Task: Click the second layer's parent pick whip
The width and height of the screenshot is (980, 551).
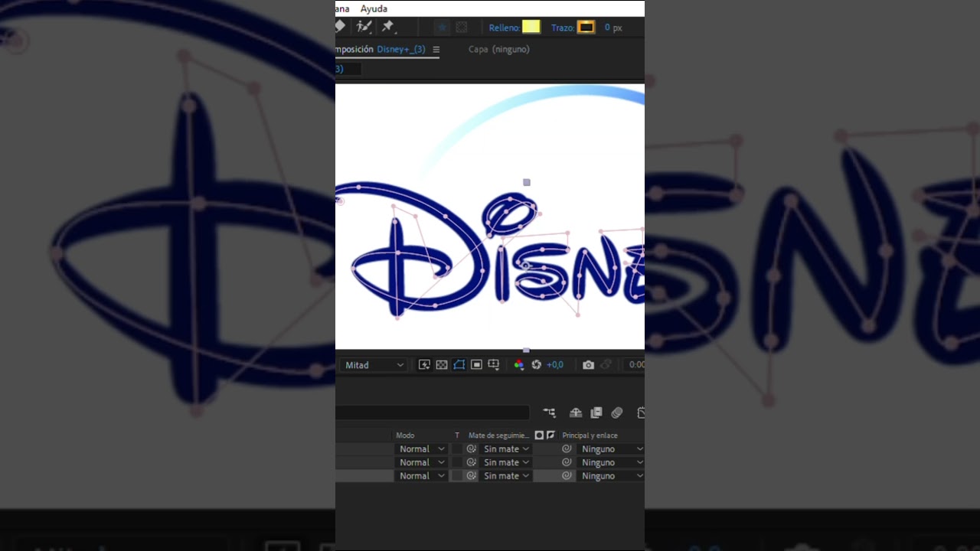Action: click(567, 462)
